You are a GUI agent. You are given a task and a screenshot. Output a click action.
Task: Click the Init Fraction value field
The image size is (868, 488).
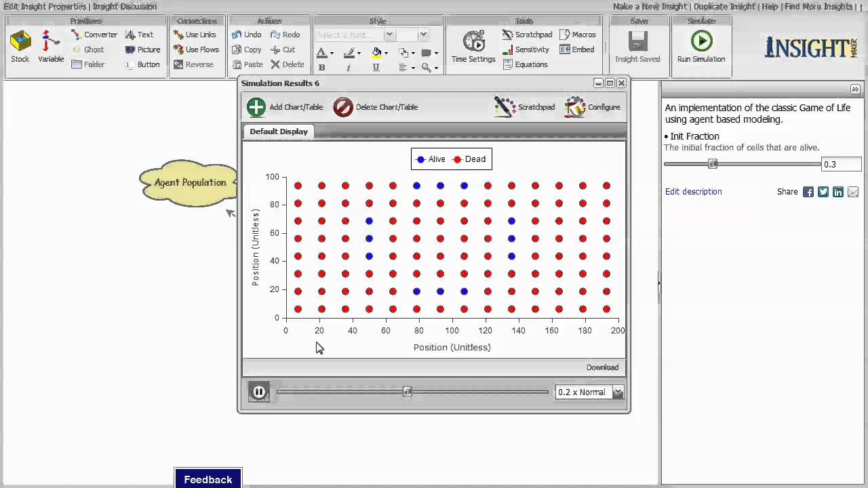(841, 164)
